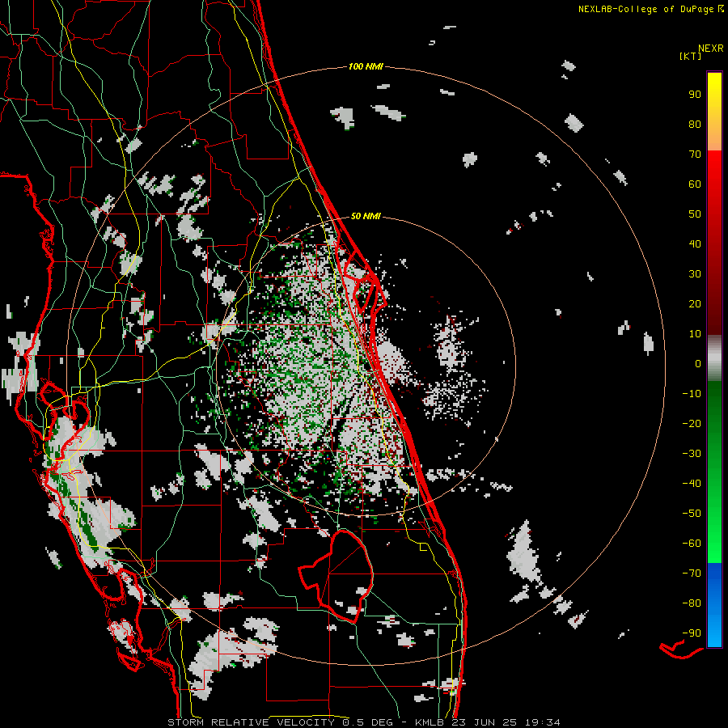The image size is (728, 728).
Task: Click the -30 value on the velocity scale
Action: [692, 454]
